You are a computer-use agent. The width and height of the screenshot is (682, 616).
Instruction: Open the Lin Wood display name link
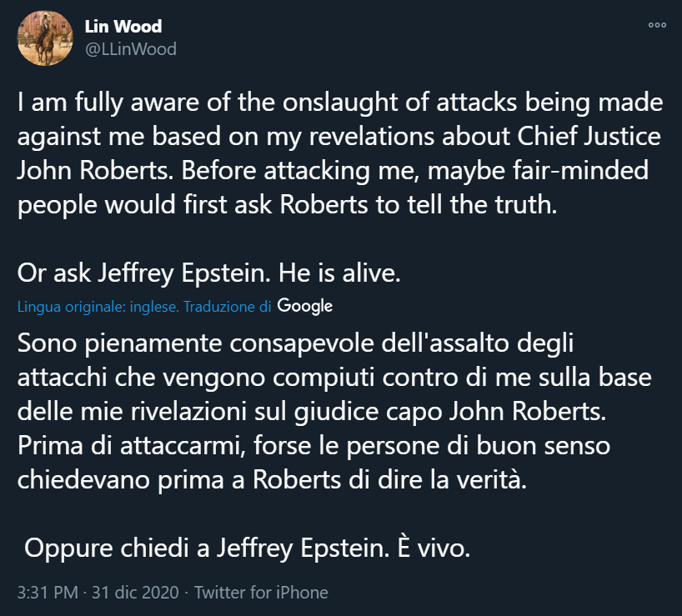(x=123, y=27)
